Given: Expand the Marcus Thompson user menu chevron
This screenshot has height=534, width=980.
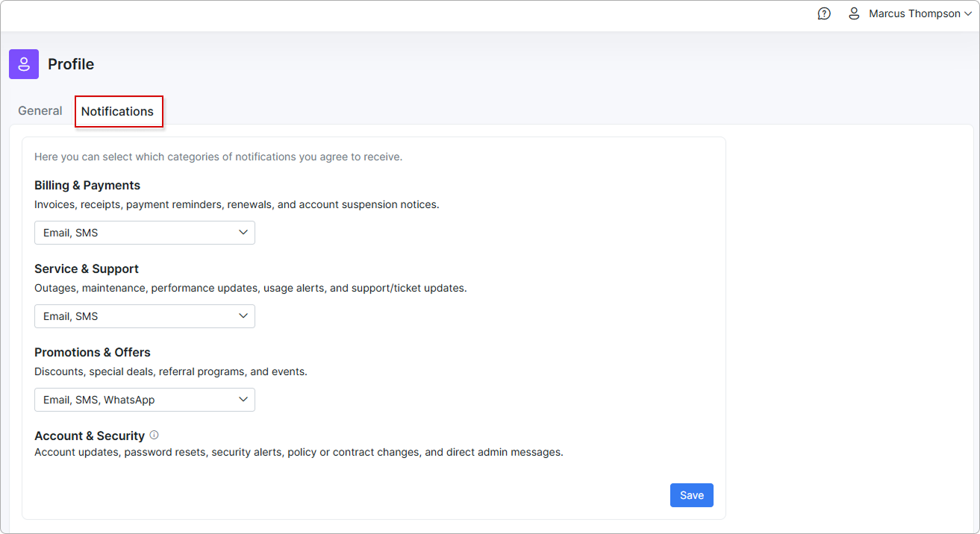Looking at the screenshot, I should click(x=968, y=14).
